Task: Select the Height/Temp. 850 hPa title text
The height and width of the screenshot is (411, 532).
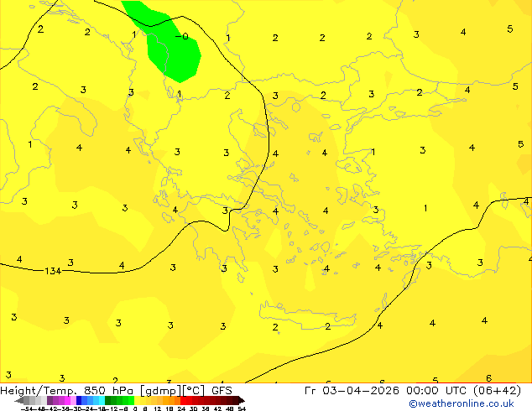Action: click(x=67, y=390)
